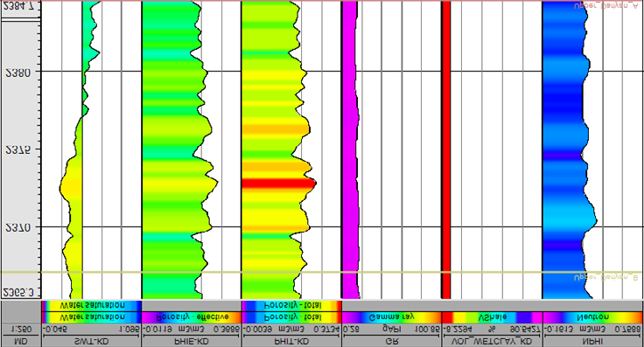
Task: Click the GR minimum scale value 0.28
Action: [350, 330]
